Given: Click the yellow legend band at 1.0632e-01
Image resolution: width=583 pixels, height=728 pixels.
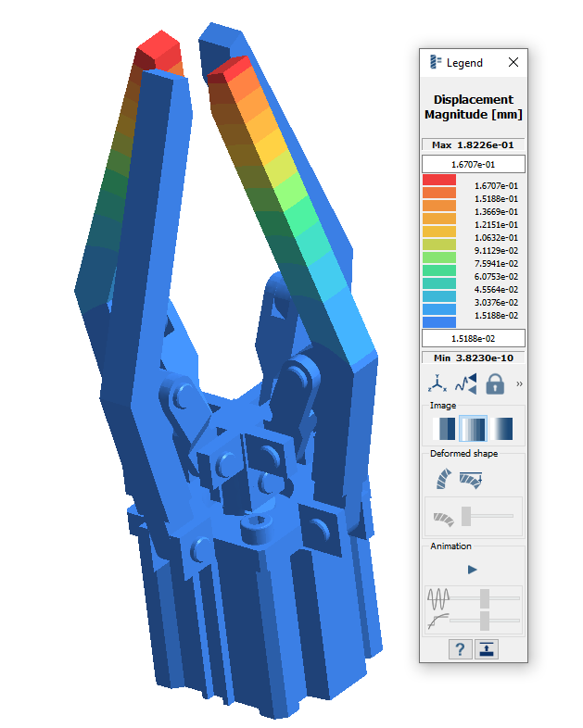Looking at the screenshot, I should pyautogui.click(x=439, y=232).
